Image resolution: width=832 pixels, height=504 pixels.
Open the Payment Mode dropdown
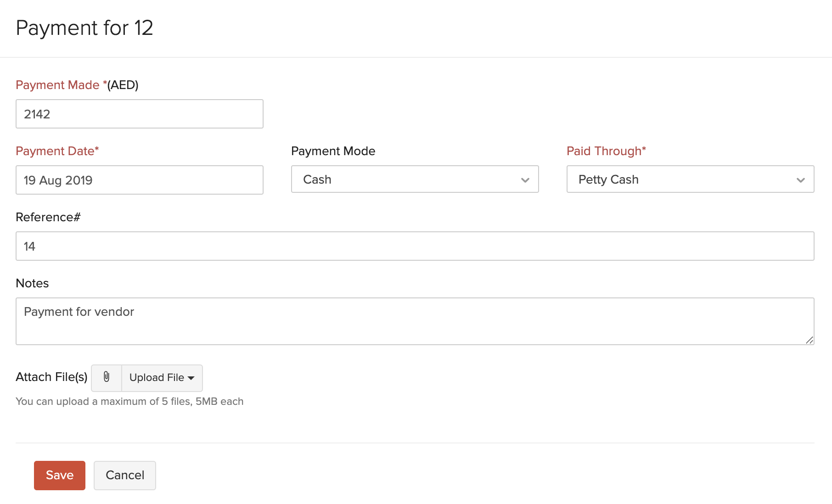pyautogui.click(x=414, y=179)
